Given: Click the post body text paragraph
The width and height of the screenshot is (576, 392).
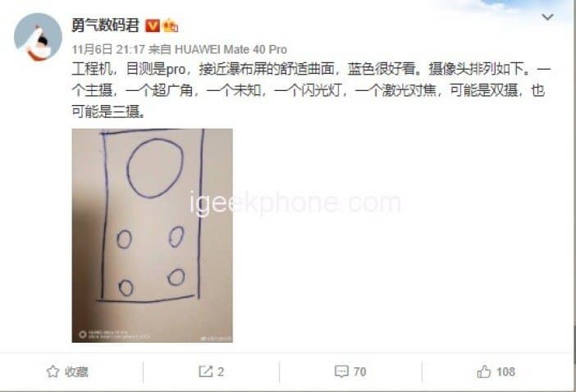Looking at the screenshot, I should pos(311,91).
